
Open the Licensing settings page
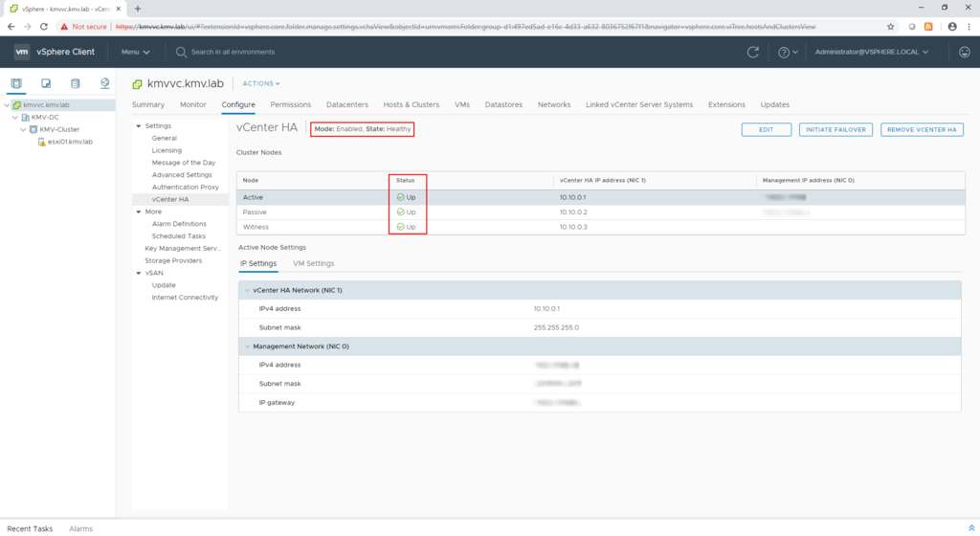tap(167, 150)
